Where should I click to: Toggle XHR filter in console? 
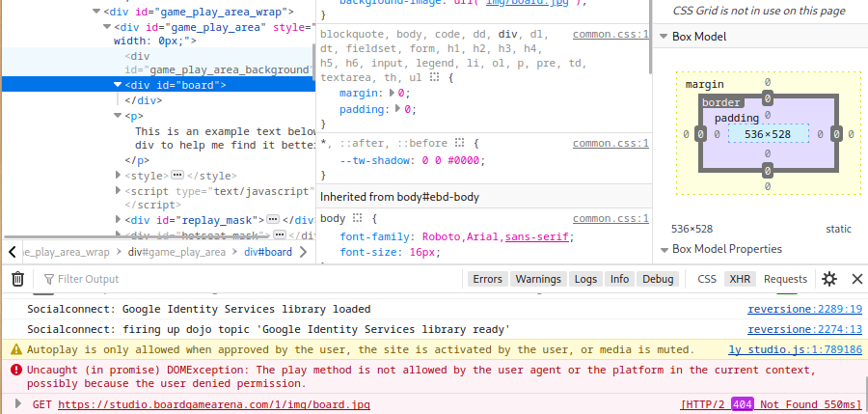coord(740,279)
